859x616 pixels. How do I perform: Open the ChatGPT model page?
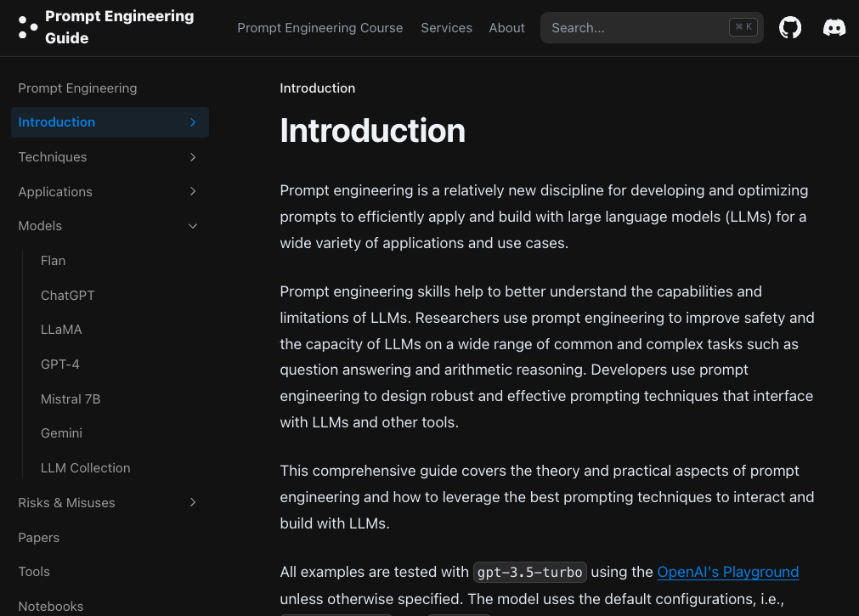(x=68, y=296)
